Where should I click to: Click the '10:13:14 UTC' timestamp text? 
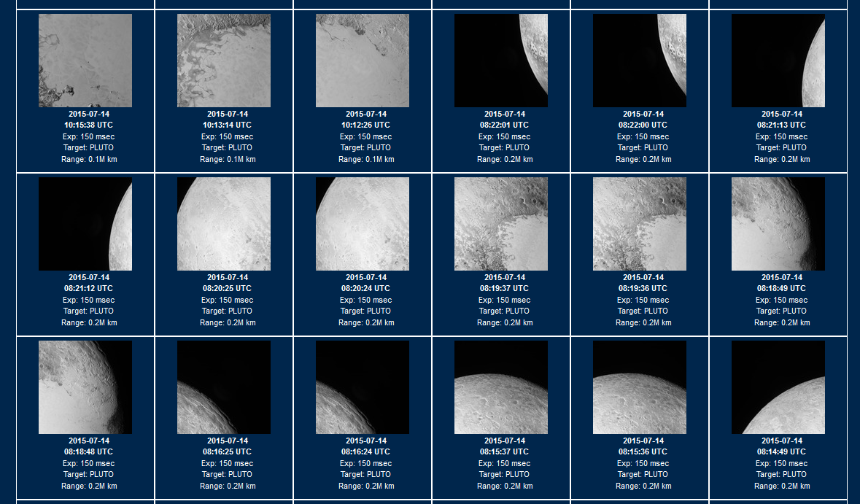click(227, 125)
